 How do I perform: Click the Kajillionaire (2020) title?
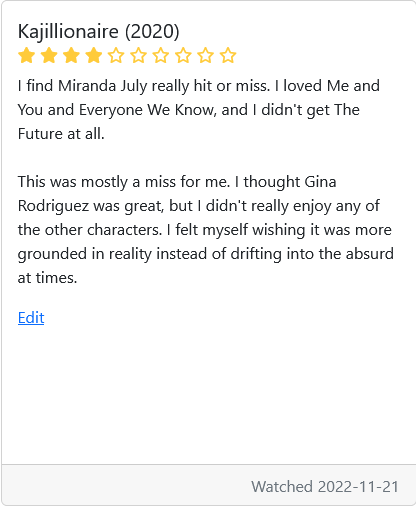(x=99, y=31)
